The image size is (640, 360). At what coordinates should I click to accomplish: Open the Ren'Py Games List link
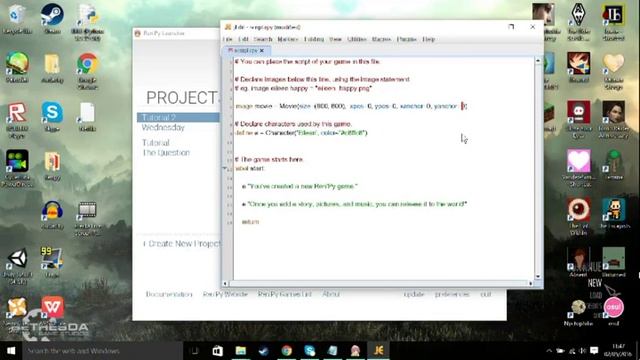[284, 294]
